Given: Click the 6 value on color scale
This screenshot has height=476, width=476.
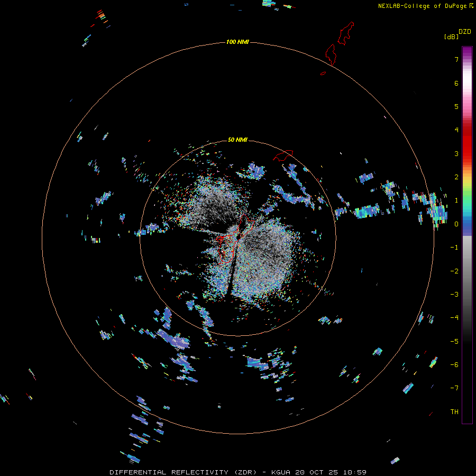Looking at the screenshot, I should (x=456, y=83).
